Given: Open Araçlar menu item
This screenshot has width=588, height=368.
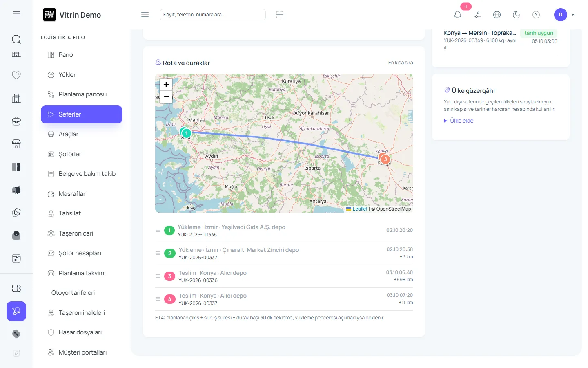Looking at the screenshot, I should pos(82,134).
